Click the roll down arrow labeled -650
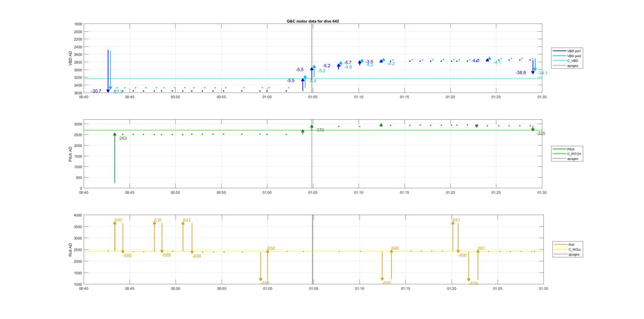 point(382,266)
